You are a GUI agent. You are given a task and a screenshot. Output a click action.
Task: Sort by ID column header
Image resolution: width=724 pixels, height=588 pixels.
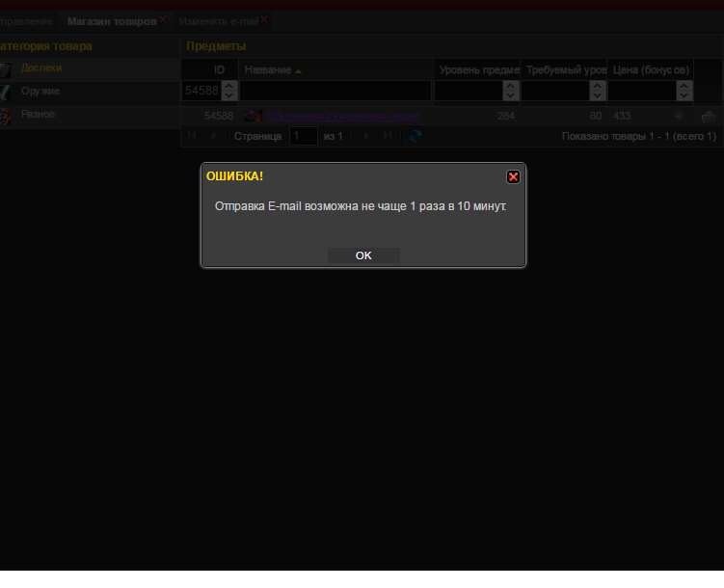pos(219,69)
